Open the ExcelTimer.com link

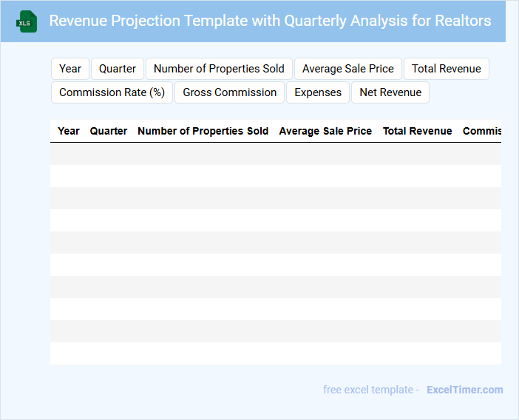click(464, 390)
